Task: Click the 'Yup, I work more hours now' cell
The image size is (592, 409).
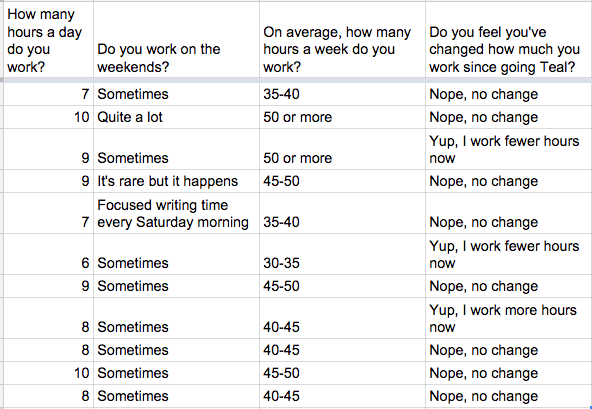Action: 509,318
